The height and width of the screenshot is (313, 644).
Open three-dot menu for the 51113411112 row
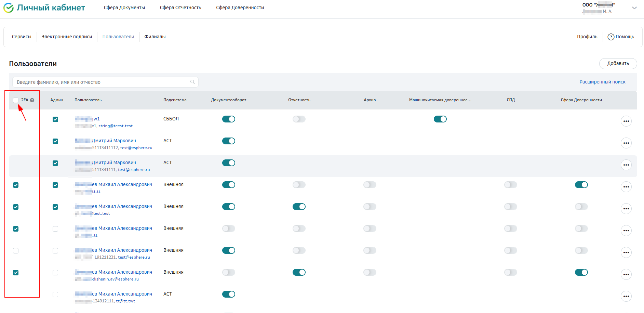click(x=626, y=143)
